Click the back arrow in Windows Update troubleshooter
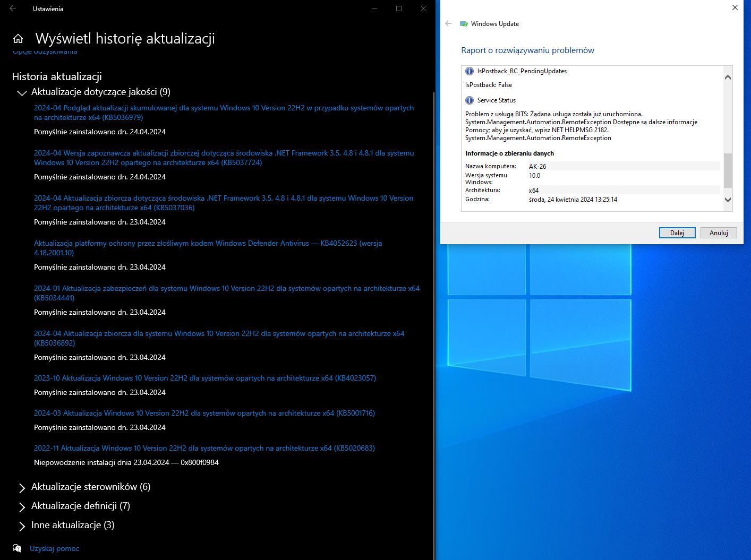This screenshot has width=751, height=560. click(x=448, y=23)
